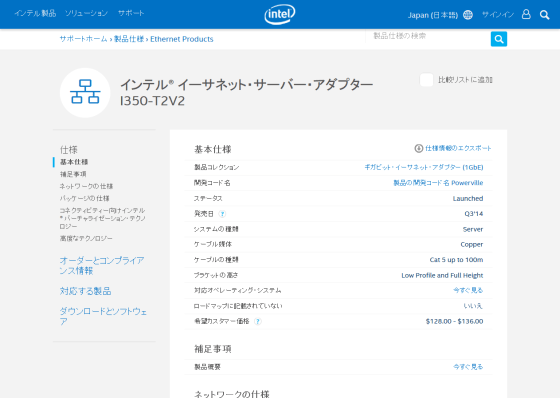Image resolution: width=560 pixels, height=398 pixels.
Task: Click Low Profile and Full Height value
Action: [442, 275]
